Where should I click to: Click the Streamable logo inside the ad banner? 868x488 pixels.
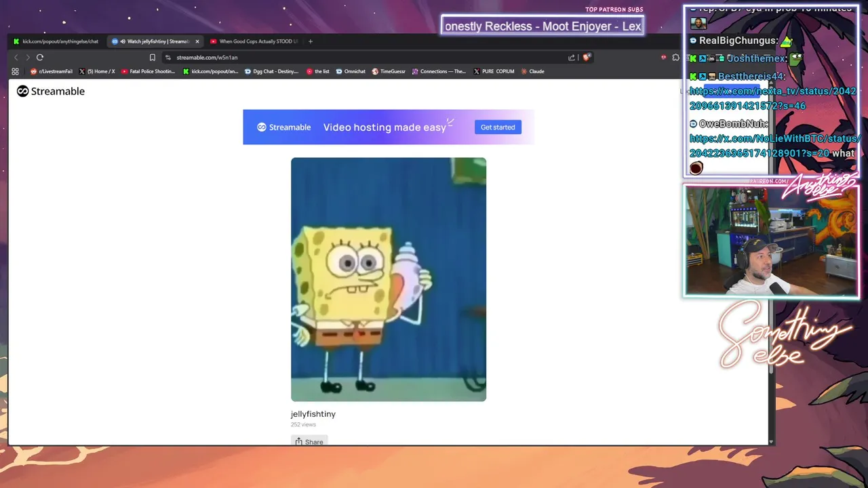click(x=284, y=127)
